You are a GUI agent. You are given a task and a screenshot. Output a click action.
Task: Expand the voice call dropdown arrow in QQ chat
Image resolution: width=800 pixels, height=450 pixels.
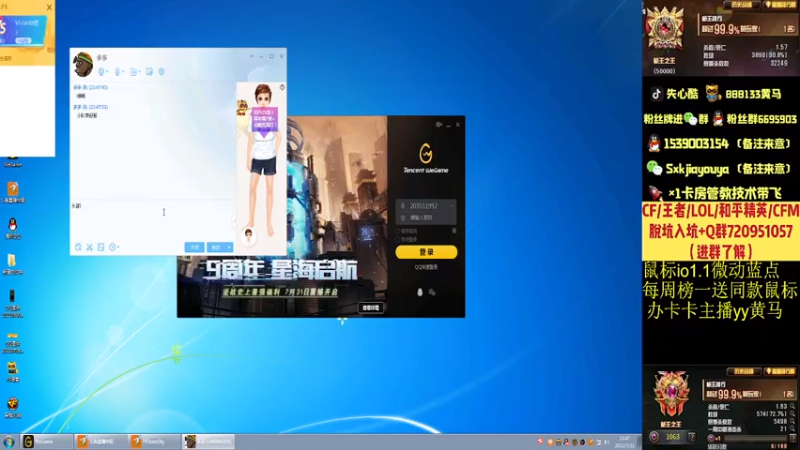pyautogui.click(x=123, y=72)
